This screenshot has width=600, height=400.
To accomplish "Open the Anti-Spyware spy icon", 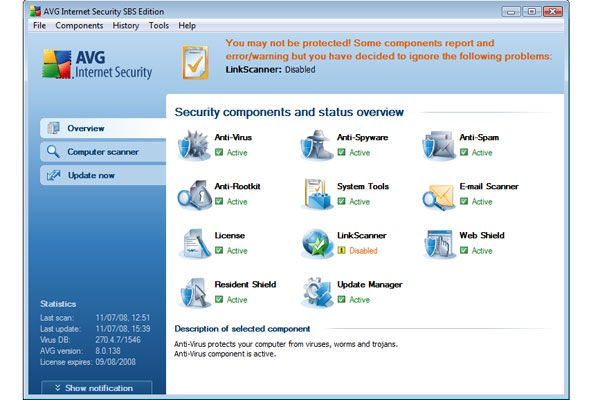I will 317,145.
